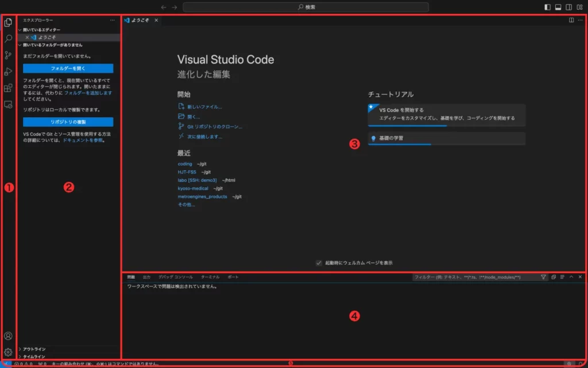
Task: Expand the 基礎の学習 tutorial card
Action: (x=447, y=139)
